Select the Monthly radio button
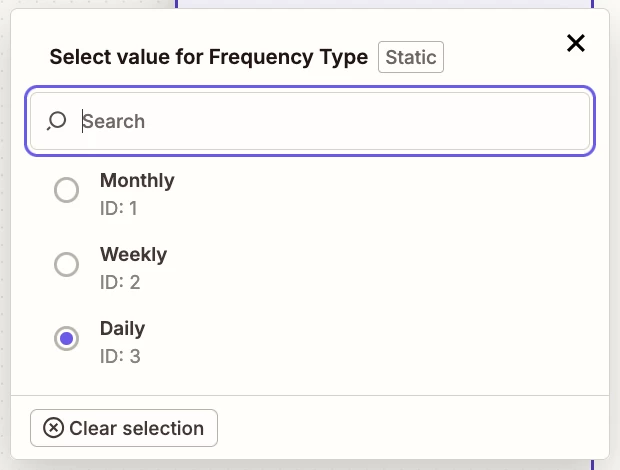 tap(66, 190)
